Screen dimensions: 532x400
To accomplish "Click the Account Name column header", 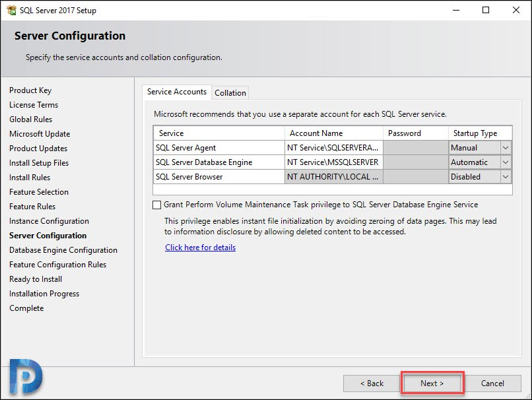I will click(334, 133).
